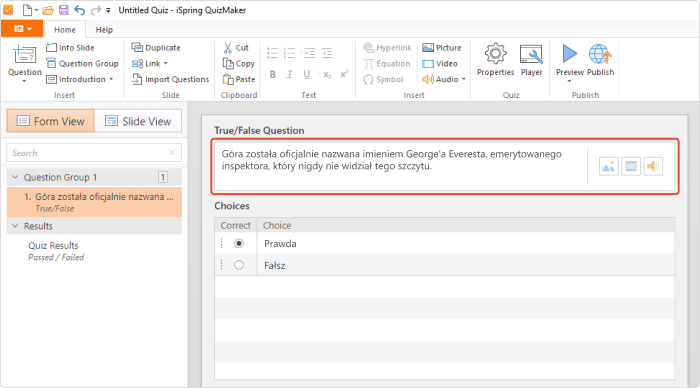Toggle Underline text formatting

306,74
